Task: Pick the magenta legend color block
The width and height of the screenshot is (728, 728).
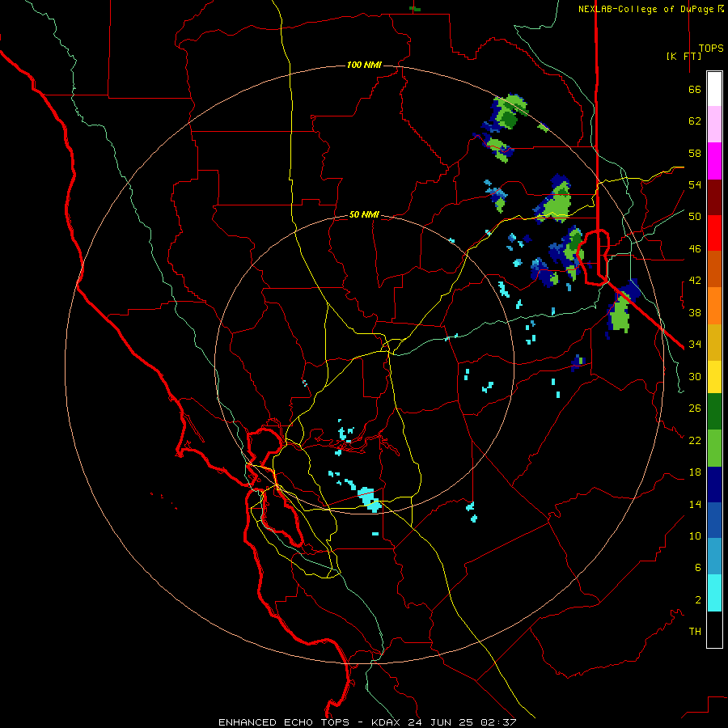Action: [x=714, y=161]
